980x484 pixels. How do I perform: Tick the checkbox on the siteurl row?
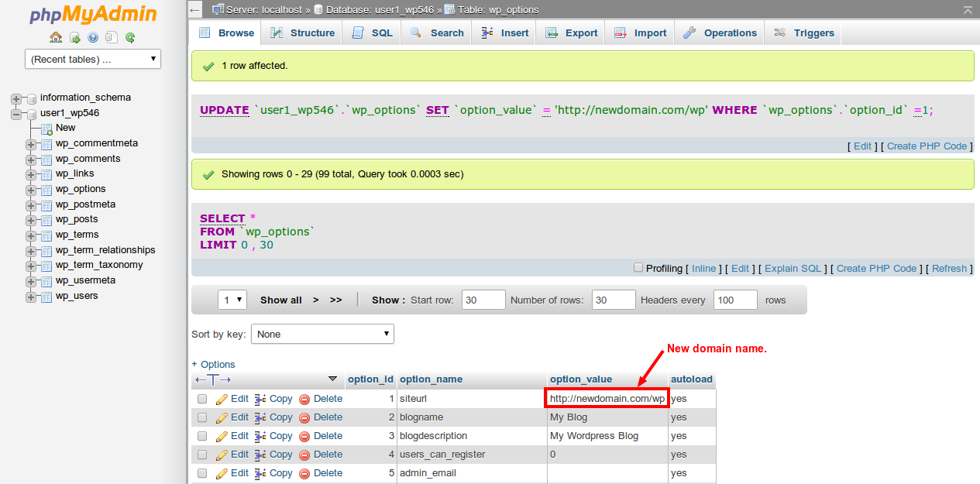coord(202,398)
